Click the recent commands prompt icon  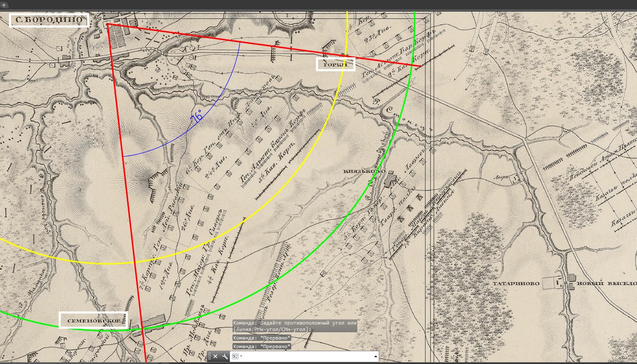[x=235, y=356]
